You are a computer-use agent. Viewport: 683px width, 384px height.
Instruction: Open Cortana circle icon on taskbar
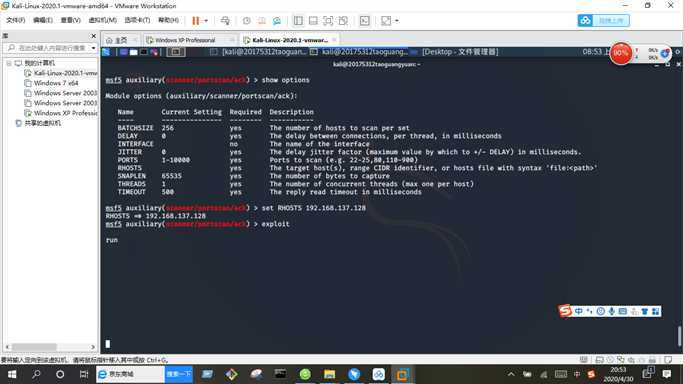coord(60,374)
